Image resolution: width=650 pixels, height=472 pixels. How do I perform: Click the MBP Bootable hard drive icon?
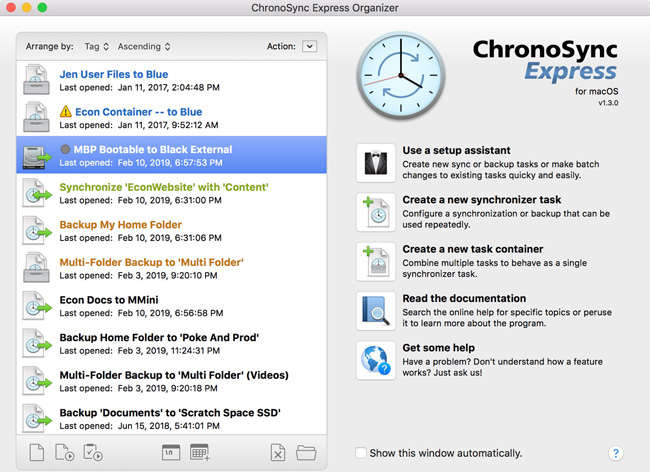[36, 157]
